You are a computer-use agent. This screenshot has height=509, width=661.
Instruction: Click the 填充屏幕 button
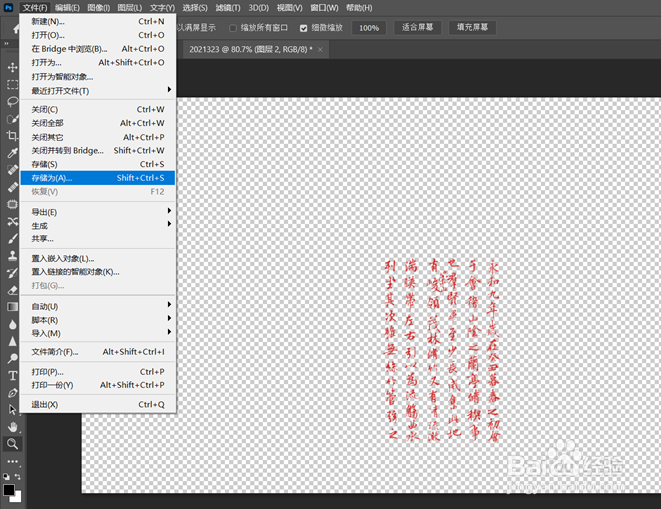(472, 27)
